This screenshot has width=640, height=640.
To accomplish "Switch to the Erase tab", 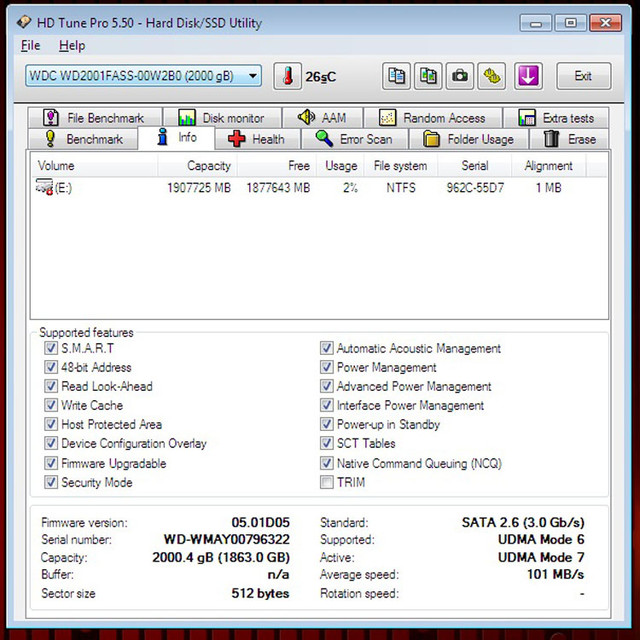I will coord(569,139).
